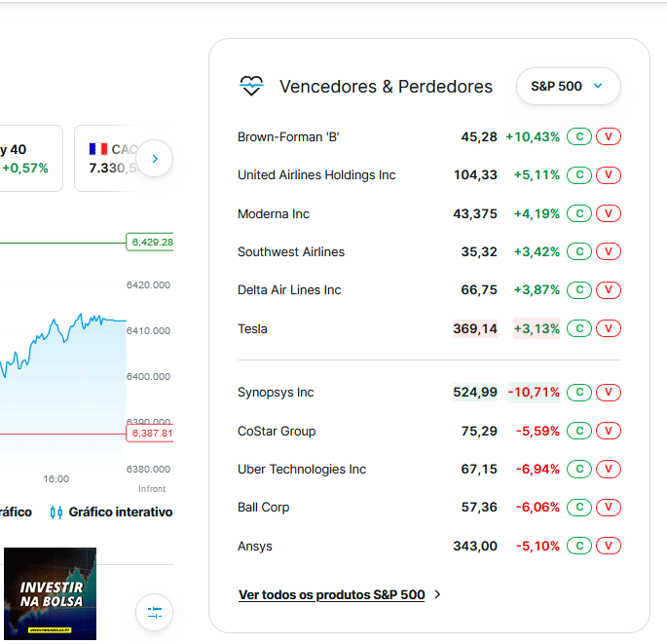Click the V sell icon for Brown-Forman 'B'
The width and height of the screenshot is (667, 644).
[x=609, y=136]
